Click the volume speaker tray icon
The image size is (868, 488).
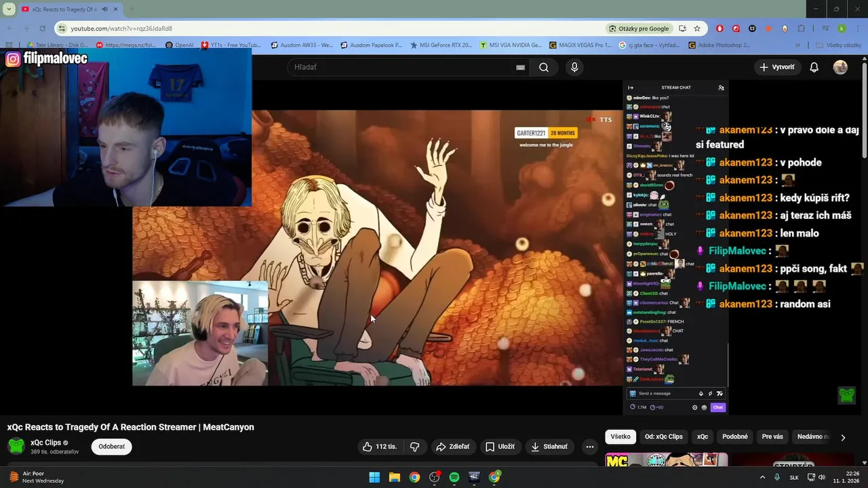pyautogui.click(x=821, y=477)
